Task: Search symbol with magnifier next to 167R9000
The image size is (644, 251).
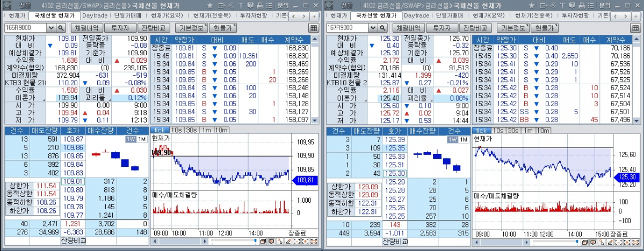Action: click(x=382, y=28)
